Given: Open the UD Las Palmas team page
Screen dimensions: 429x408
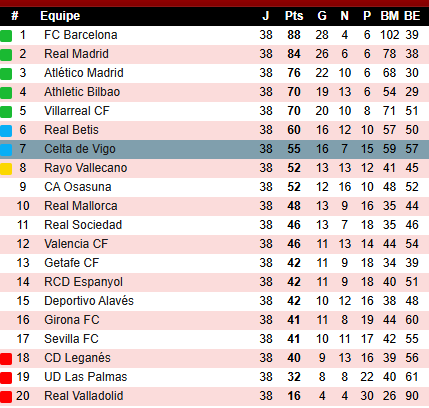Looking at the screenshot, I should [x=86, y=377].
